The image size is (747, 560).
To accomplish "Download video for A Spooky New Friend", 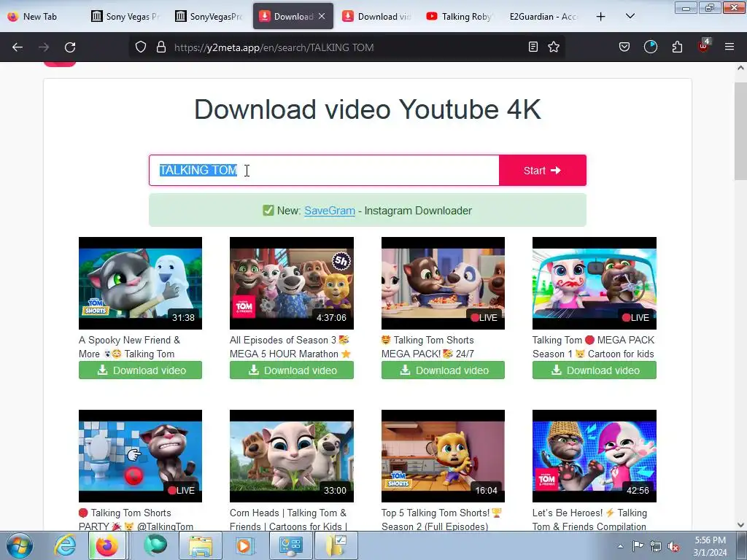I will tap(140, 370).
